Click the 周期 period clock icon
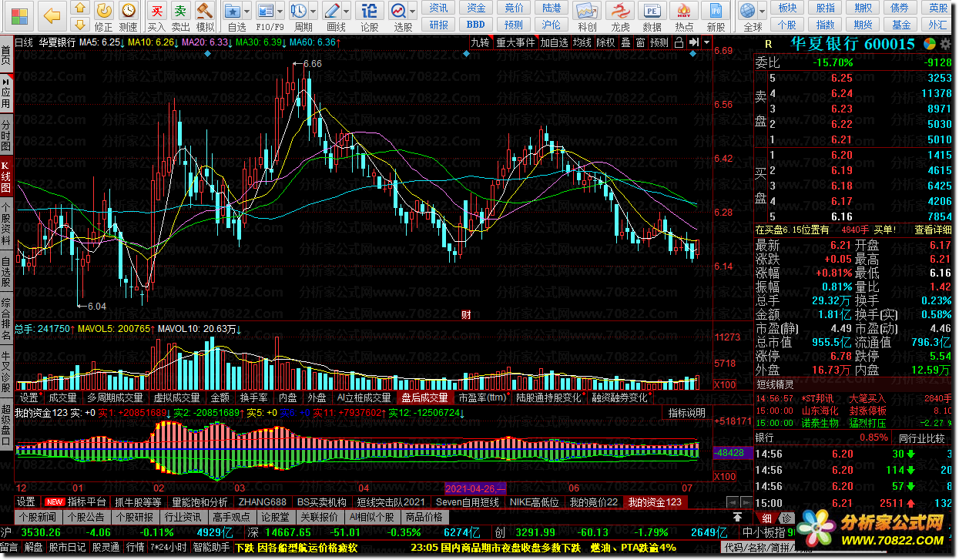Viewport: 959px width, 560px height. click(300, 10)
